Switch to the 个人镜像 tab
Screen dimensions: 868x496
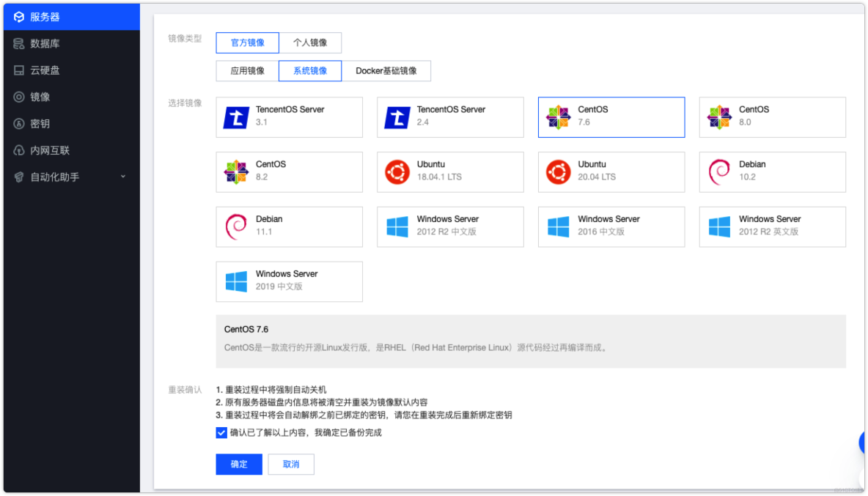pos(310,42)
